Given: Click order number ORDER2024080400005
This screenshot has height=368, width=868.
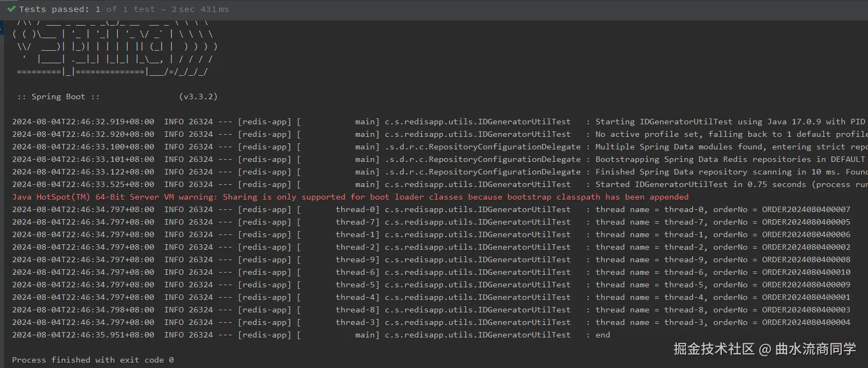Looking at the screenshot, I should pos(806,222).
